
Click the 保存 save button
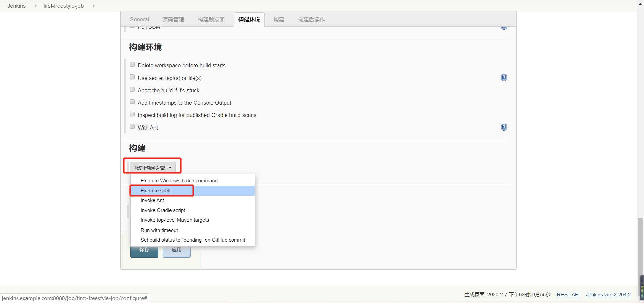[x=144, y=252]
